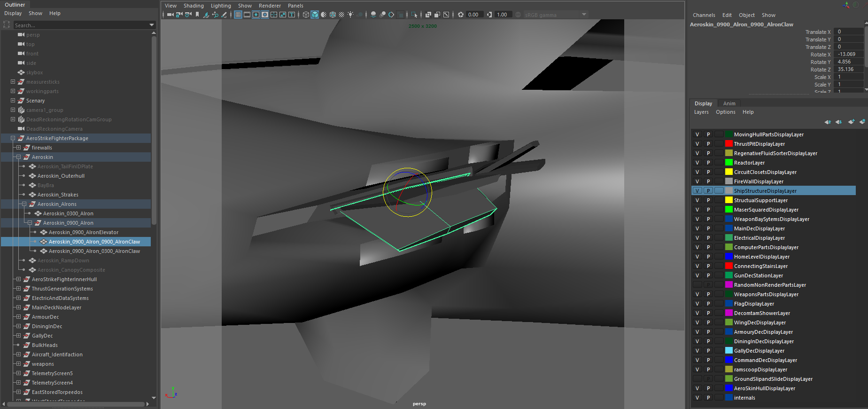This screenshot has width=868, height=409.
Task: Click the wireframe cube shading icon
Action: pos(306,15)
